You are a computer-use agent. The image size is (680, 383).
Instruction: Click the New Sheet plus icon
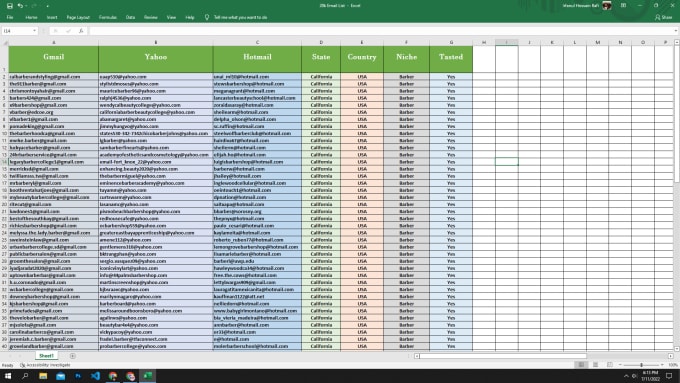[72, 356]
